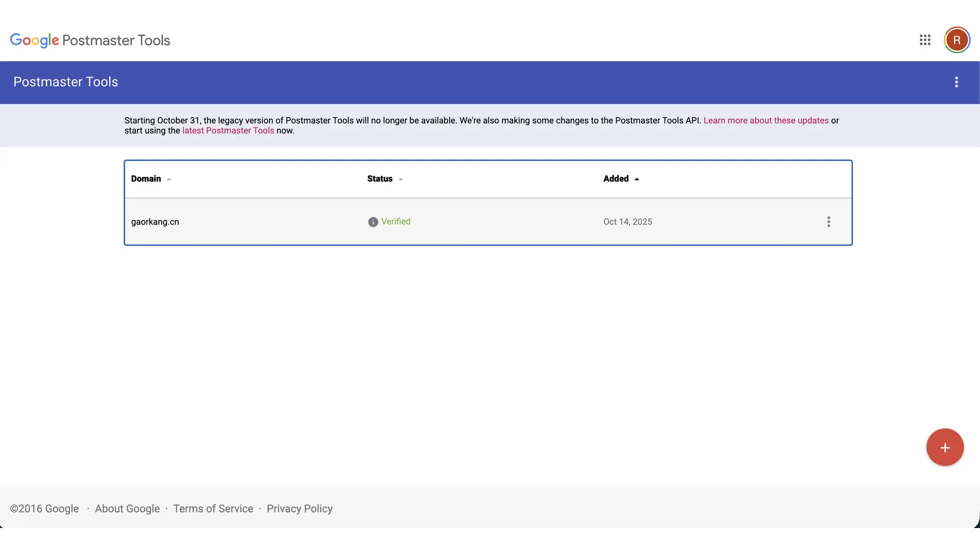Screen dimensions: 980x551
Task: Open About Google footer link
Action: click(x=127, y=509)
